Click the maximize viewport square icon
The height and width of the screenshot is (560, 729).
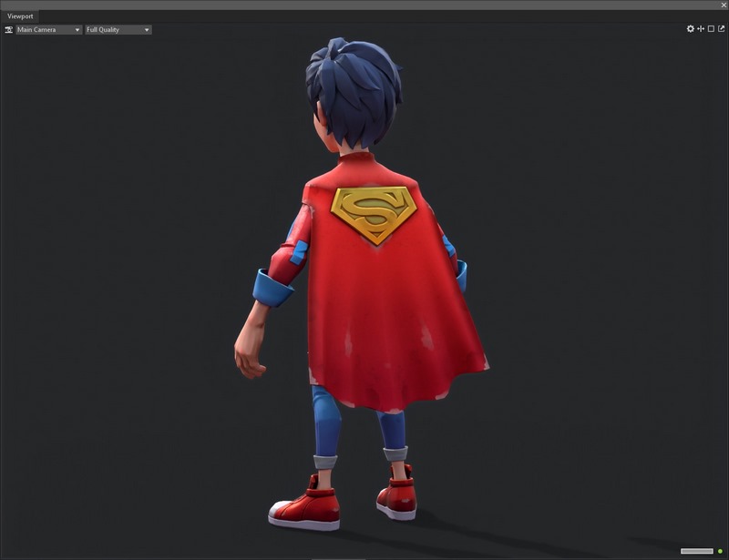[x=711, y=29]
